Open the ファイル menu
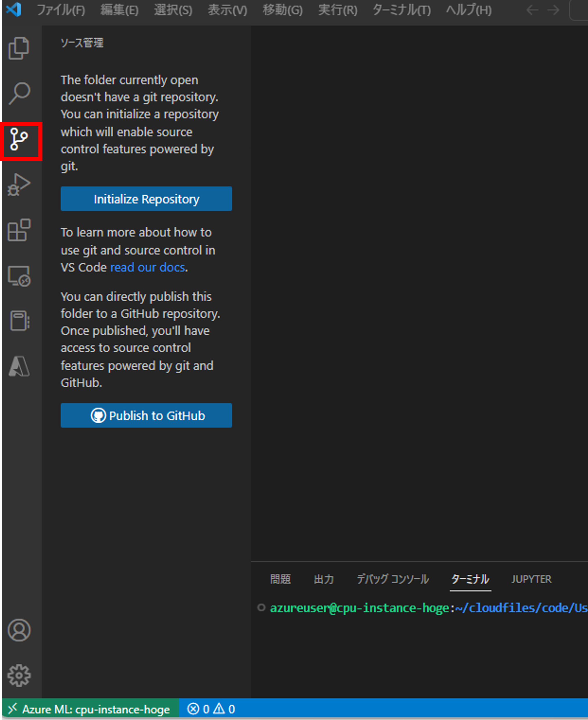The height and width of the screenshot is (720, 588). pyautogui.click(x=61, y=10)
